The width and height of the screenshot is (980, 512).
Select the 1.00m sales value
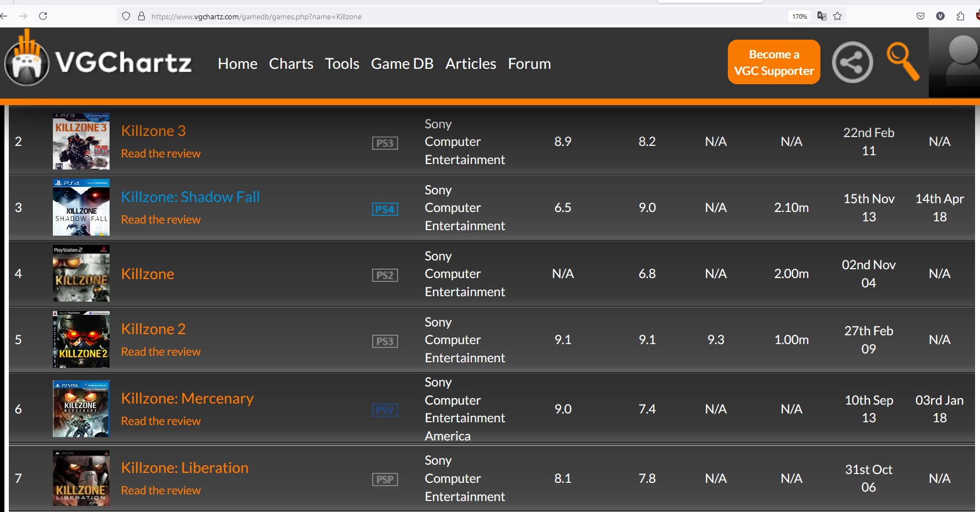(791, 340)
